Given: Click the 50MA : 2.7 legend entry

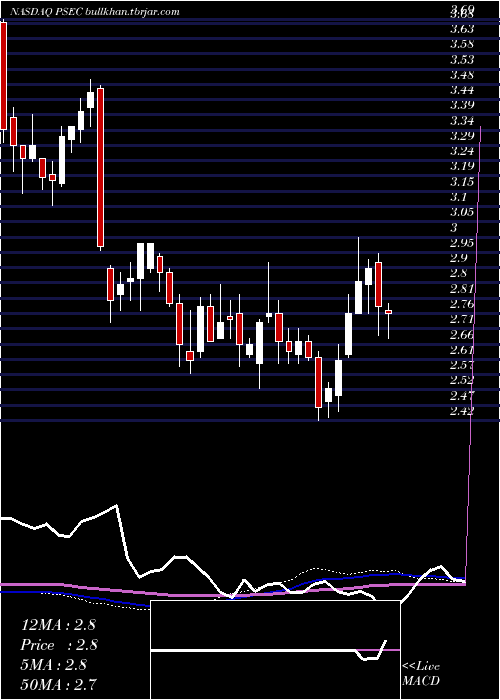Looking at the screenshot, I should (x=58, y=685).
